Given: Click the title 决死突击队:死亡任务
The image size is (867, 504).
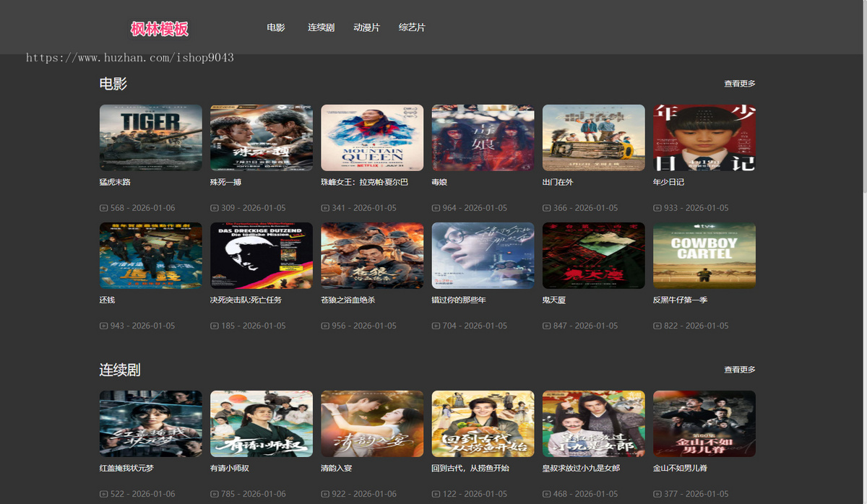Looking at the screenshot, I should 246,300.
